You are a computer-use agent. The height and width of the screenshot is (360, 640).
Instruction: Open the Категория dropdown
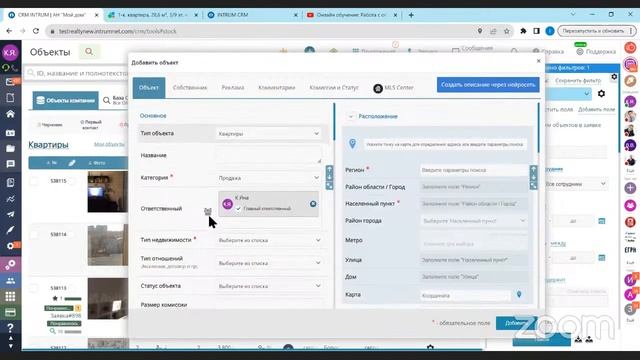[269, 178]
